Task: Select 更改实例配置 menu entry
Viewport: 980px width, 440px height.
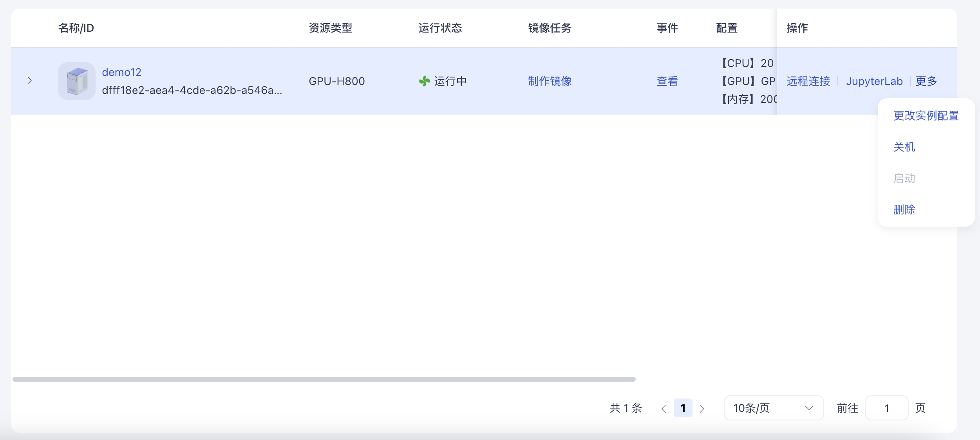Action: pos(926,115)
